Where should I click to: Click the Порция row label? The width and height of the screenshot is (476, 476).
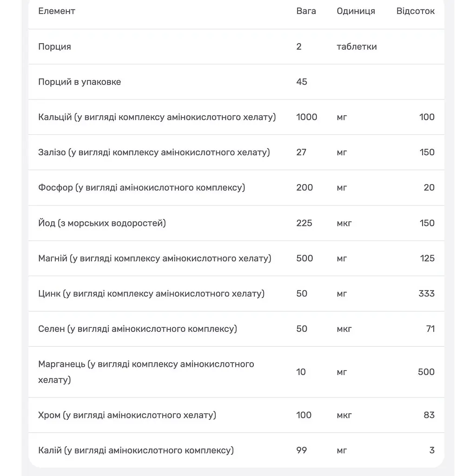click(x=55, y=47)
